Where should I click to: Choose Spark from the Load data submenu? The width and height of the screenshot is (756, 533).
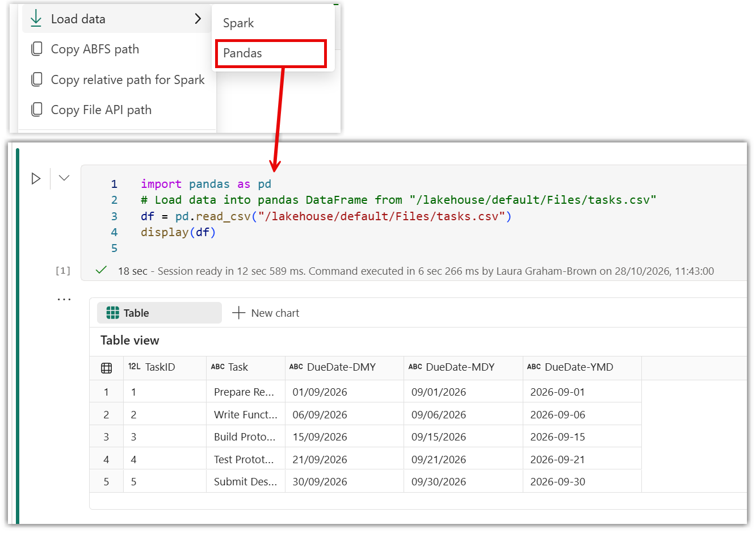(x=273, y=23)
